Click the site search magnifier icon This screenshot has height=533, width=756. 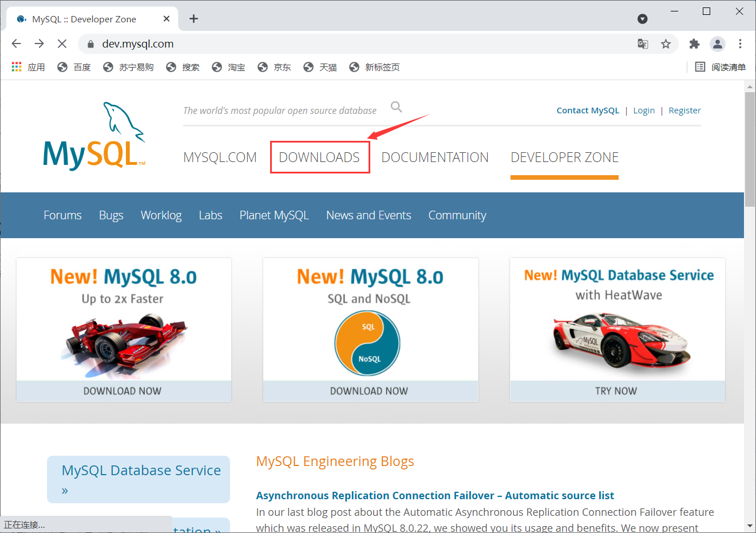(396, 107)
